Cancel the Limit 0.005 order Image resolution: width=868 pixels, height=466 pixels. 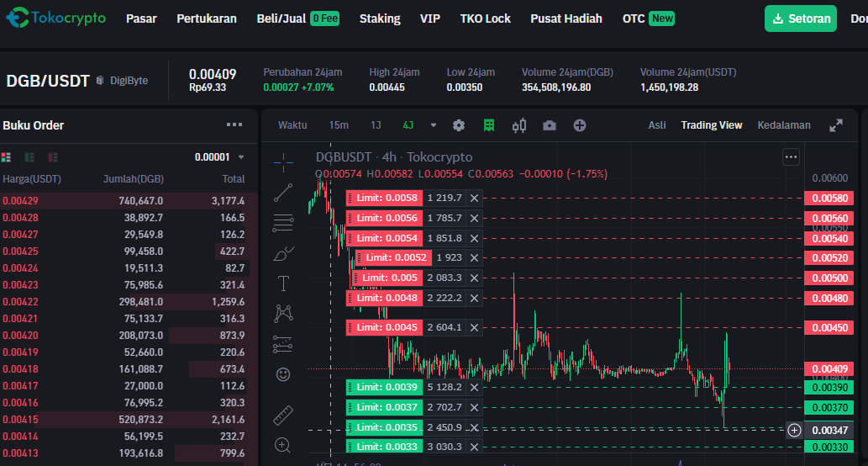click(475, 278)
